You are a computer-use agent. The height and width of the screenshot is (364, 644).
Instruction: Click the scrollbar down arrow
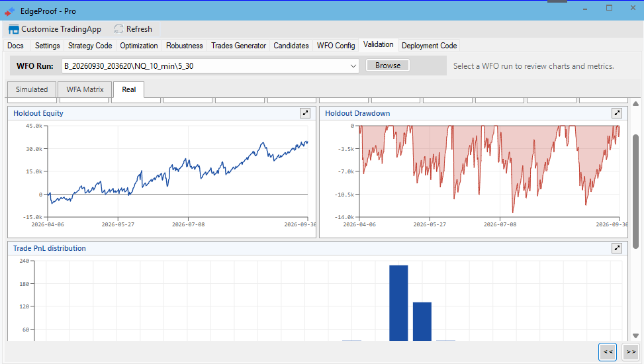[x=635, y=336]
